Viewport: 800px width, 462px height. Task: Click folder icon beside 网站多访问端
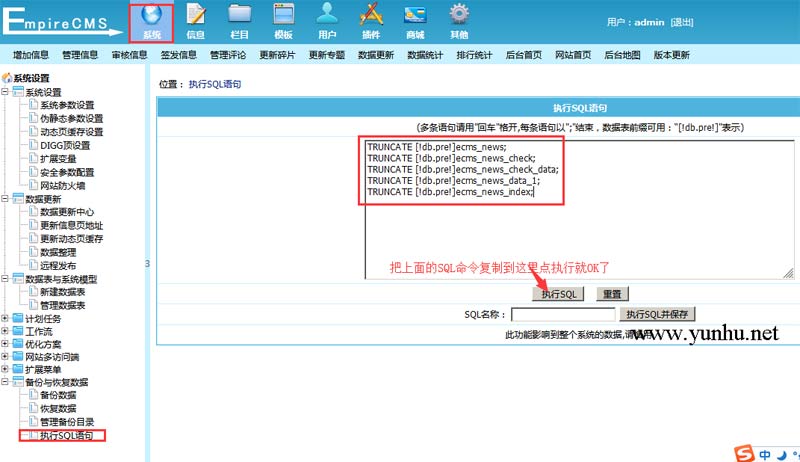pos(18,356)
